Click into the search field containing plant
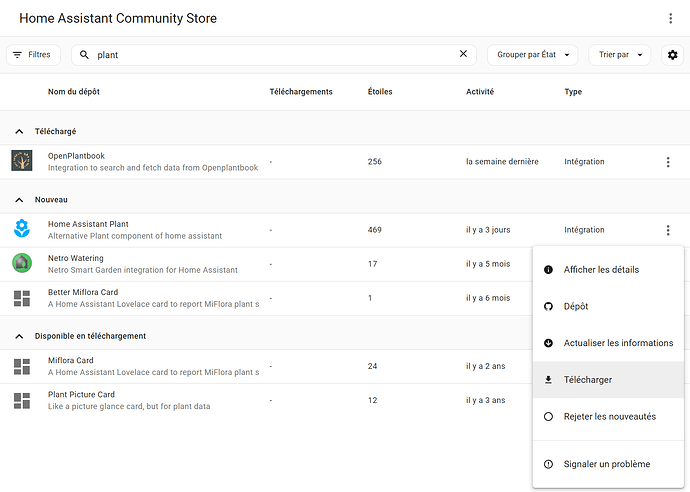690x492 pixels. point(270,55)
